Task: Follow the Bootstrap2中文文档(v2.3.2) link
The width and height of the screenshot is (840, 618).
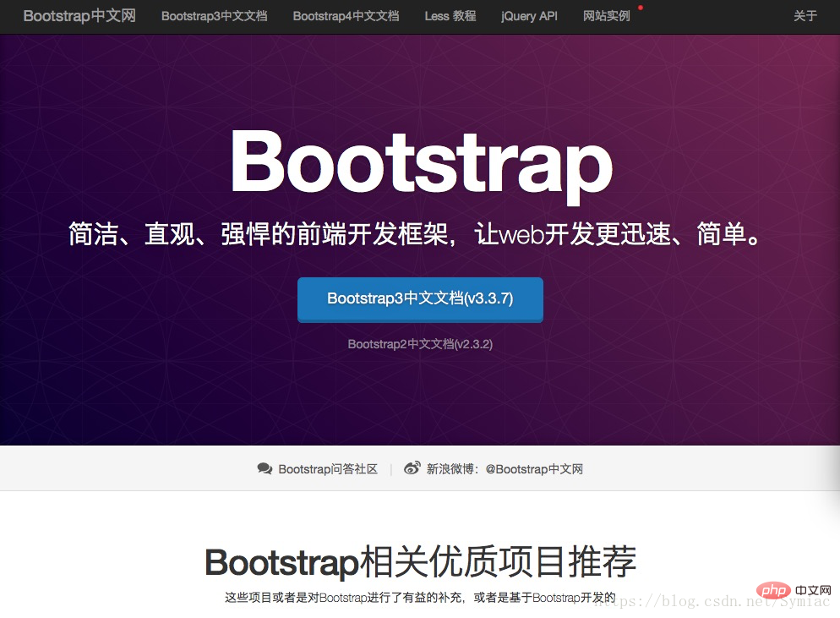Action: point(420,344)
